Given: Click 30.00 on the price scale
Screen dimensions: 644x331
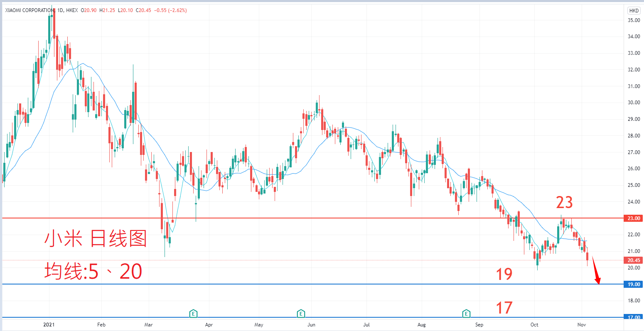Looking at the screenshot, I should (634, 103).
